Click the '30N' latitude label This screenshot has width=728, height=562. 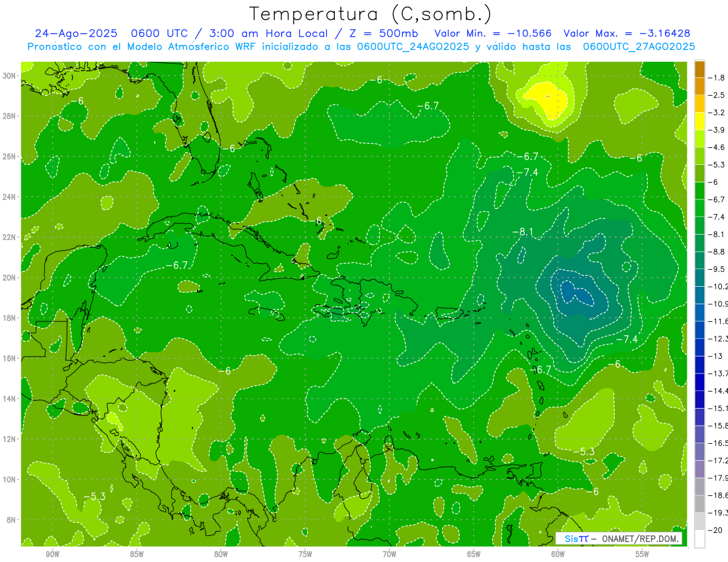[x=10, y=76]
